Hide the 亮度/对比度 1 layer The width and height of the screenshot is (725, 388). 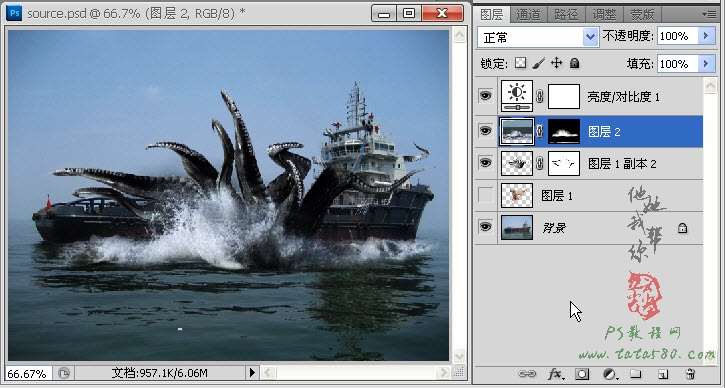[x=485, y=96]
